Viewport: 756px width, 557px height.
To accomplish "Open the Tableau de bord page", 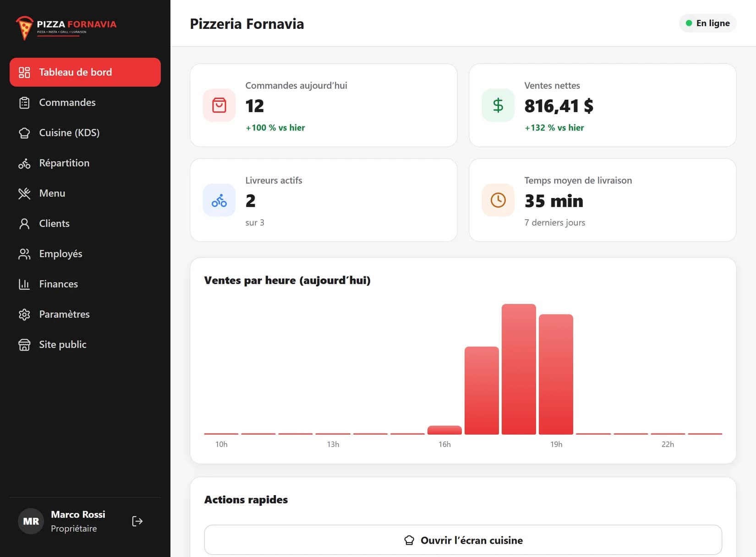I will coord(85,72).
